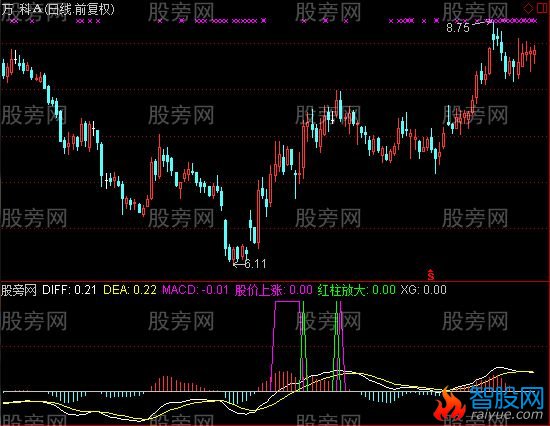Click the red S marker icon
The height and width of the screenshot is (426, 550).
[431, 274]
